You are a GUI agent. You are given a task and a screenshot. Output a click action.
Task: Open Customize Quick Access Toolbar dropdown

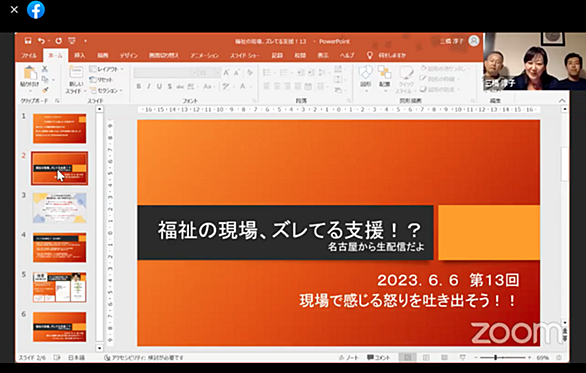pos(86,41)
